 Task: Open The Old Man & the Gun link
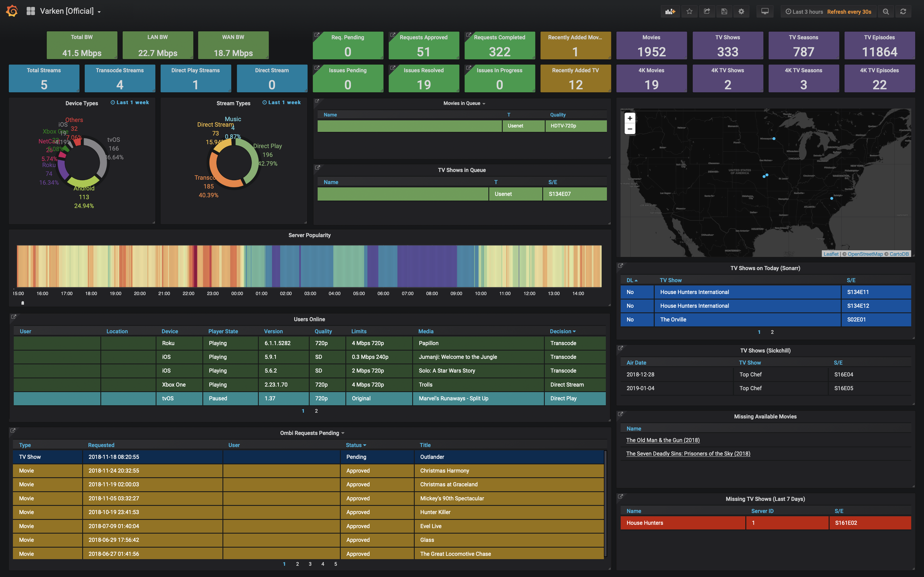pyautogui.click(x=663, y=440)
